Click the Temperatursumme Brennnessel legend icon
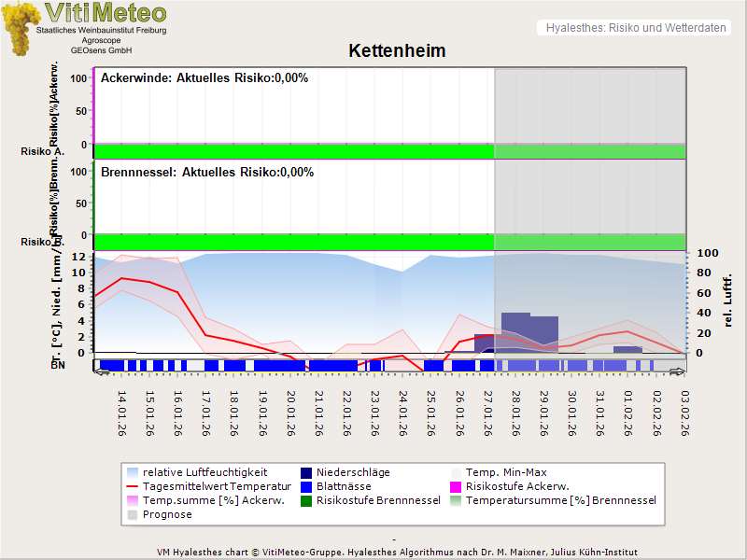 click(x=457, y=500)
